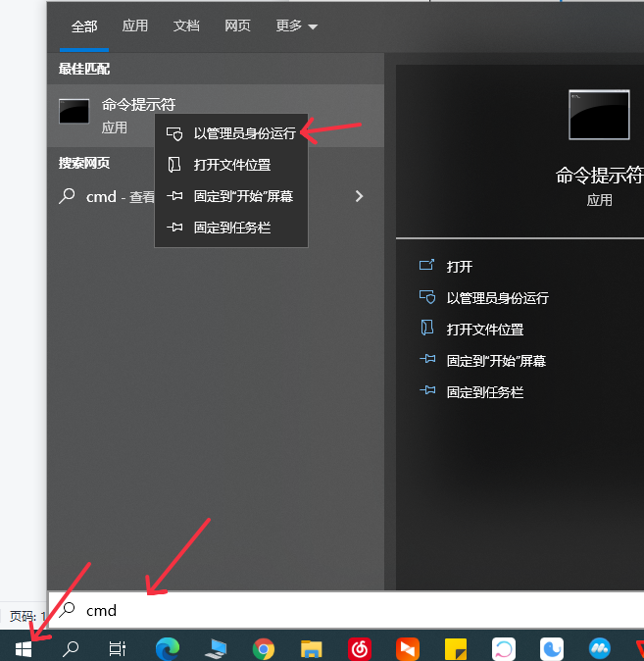The width and height of the screenshot is (644, 661).
Task: Click the Command Prompt icon in best match
Action: (74, 111)
